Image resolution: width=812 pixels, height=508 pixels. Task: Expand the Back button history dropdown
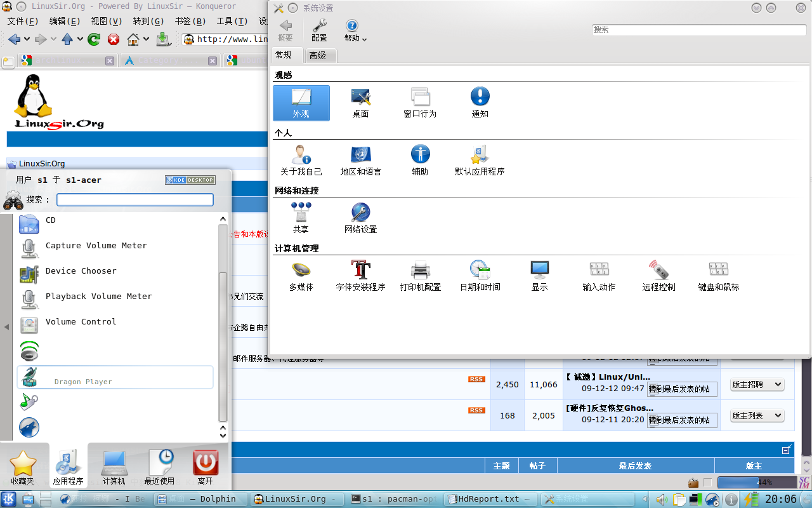pyautogui.click(x=27, y=39)
